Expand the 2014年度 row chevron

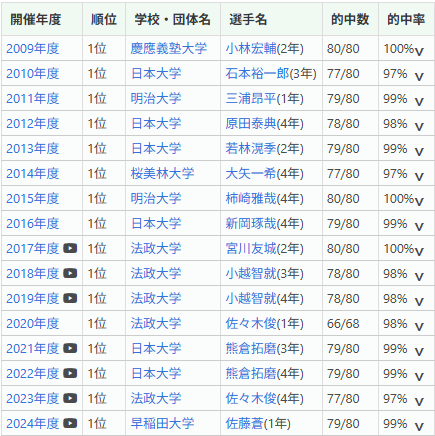tap(419, 177)
